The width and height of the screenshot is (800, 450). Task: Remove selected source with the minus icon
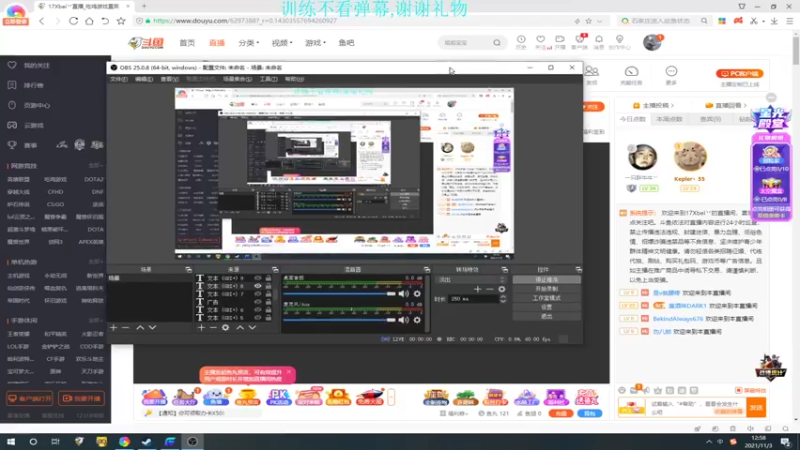pyautogui.click(x=213, y=328)
